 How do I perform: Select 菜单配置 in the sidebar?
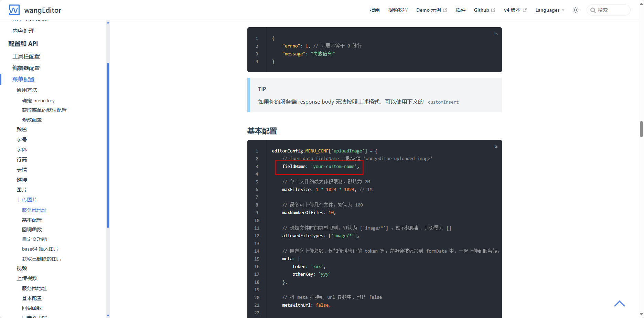(23, 79)
